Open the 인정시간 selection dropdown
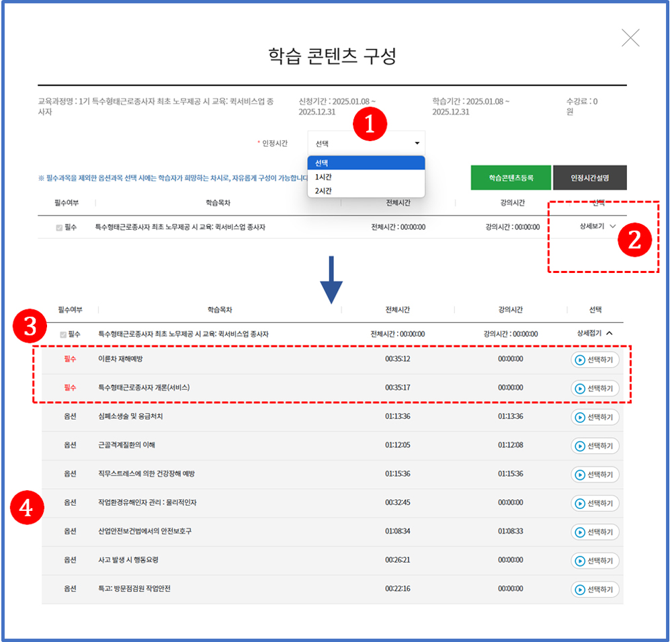The width and height of the screenshot is (672, 642). point(366,143)
